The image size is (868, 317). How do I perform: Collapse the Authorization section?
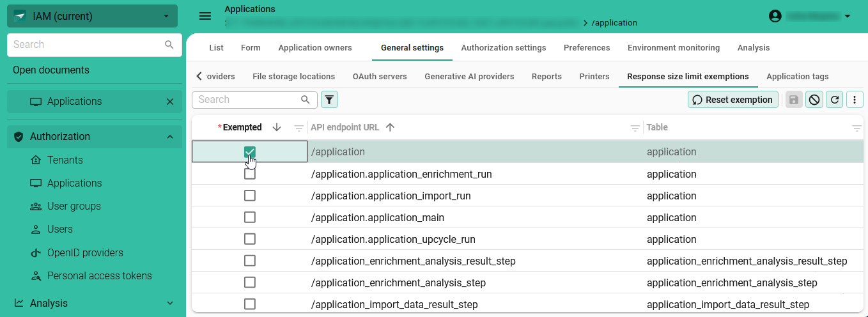170,137
